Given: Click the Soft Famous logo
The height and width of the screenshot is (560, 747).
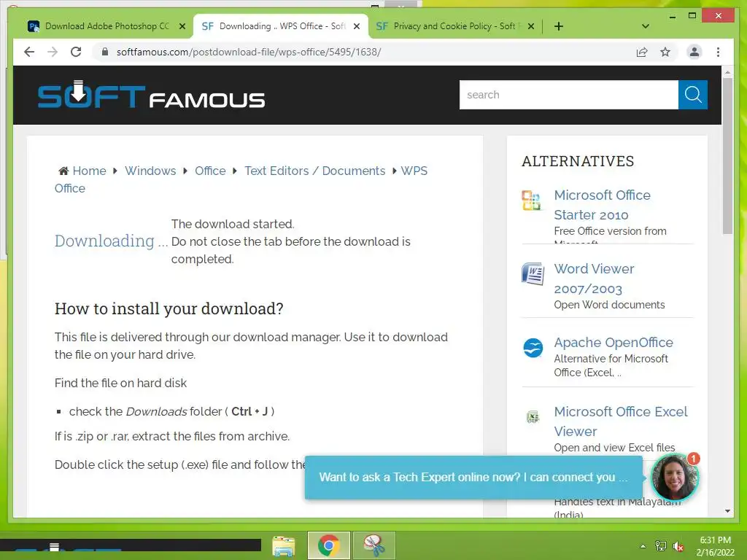Looking at the screenshot, I should [x=151, y=96].
